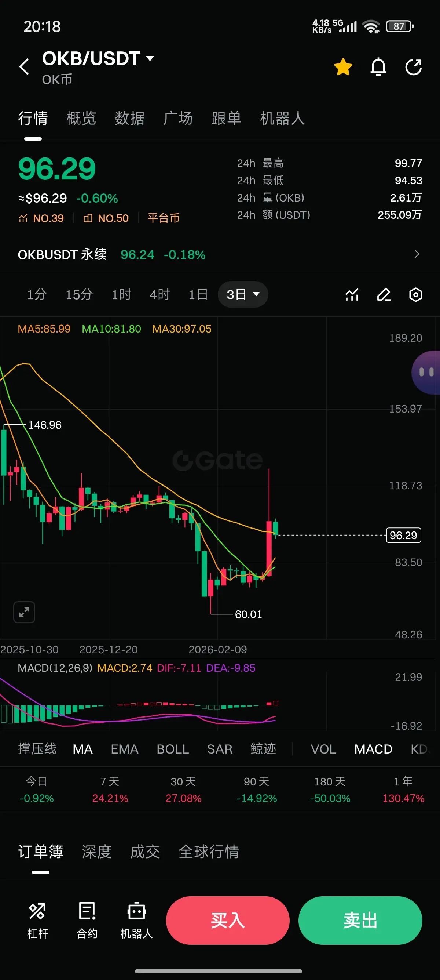Image resolution: width=440 pixels, height=980 pixels.
Task: Switch to 深度 tab
Action: 96,852
